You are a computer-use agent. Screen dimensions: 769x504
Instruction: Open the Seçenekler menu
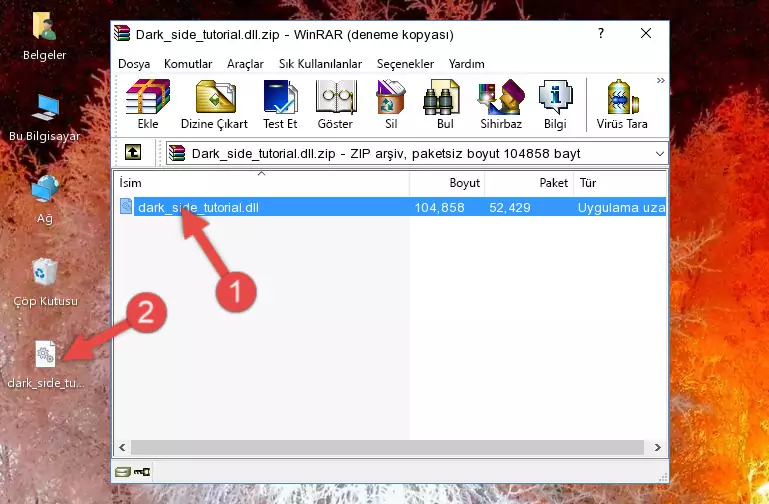coord(405,64)
